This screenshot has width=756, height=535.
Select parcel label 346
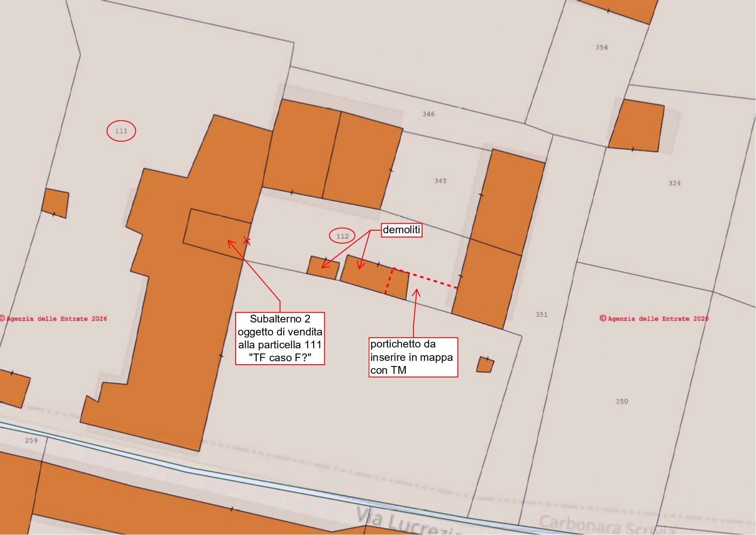pos(428,114)
